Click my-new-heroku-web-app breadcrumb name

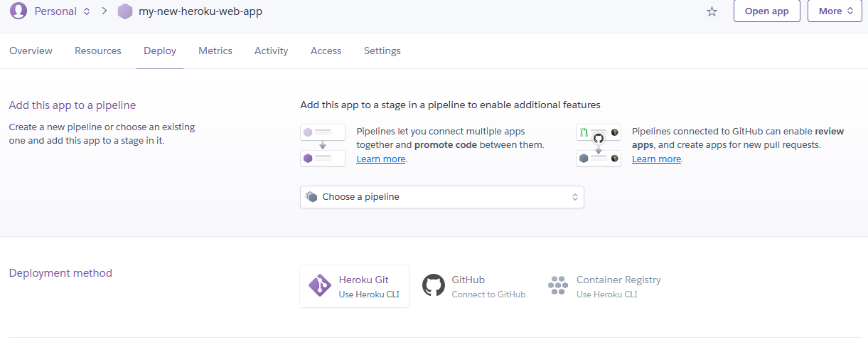pos(200,11)
